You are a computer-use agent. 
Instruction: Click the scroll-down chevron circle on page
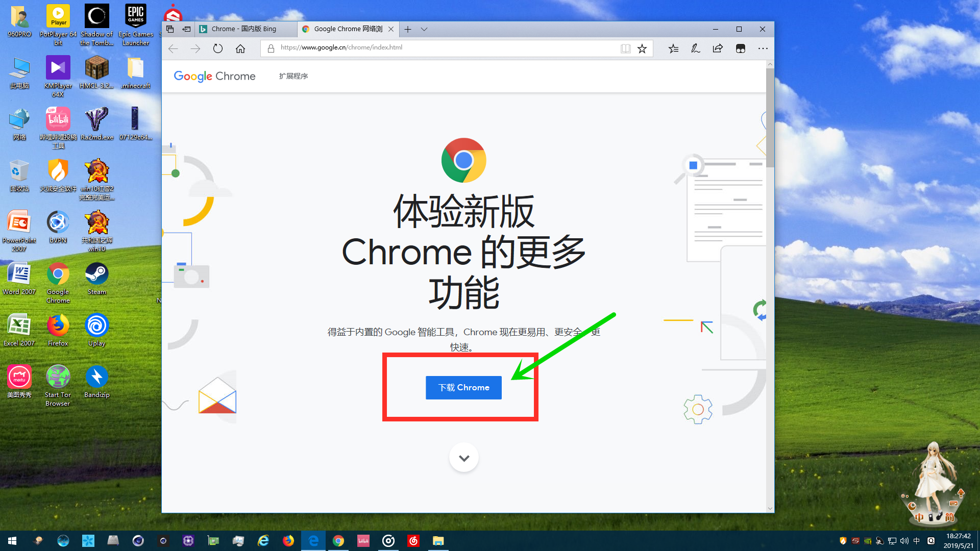(x=463, y=458)
